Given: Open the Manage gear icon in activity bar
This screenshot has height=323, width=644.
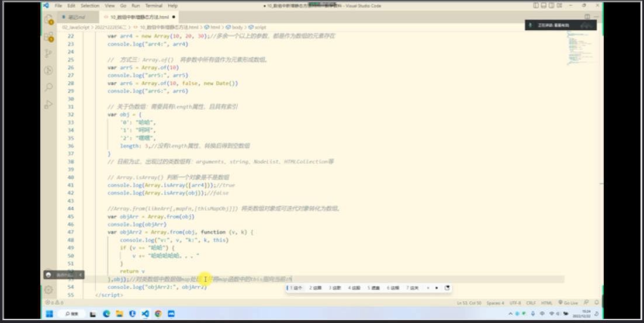Looking at the screenshot, I should coord(49,290).
